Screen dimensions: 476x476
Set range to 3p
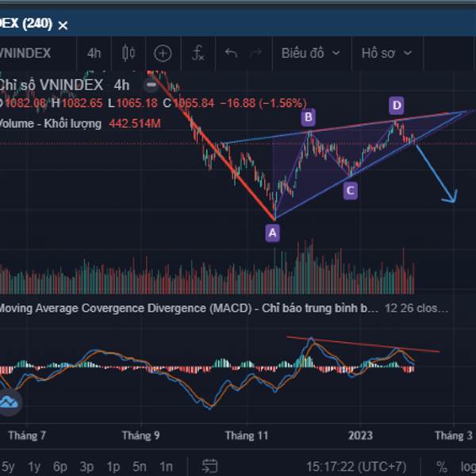[x=86, y=466]
